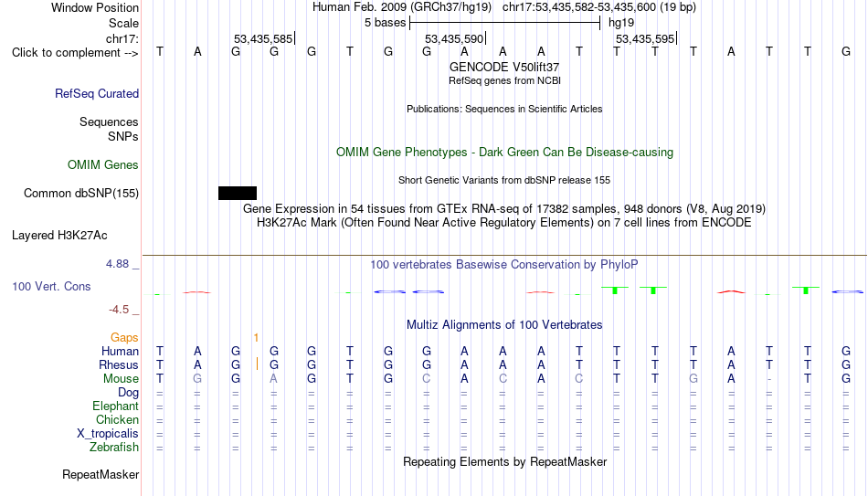Click the RepeatMasker track label
The image size is (868, 496).
click(x=101, y=474)
